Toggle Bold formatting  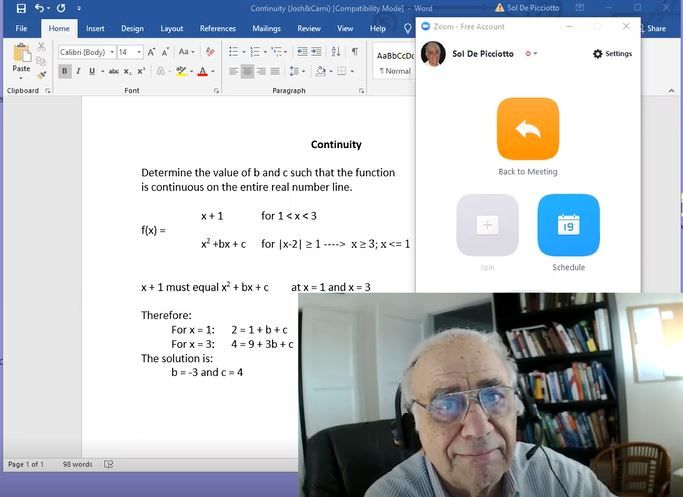tap(65, 72)
